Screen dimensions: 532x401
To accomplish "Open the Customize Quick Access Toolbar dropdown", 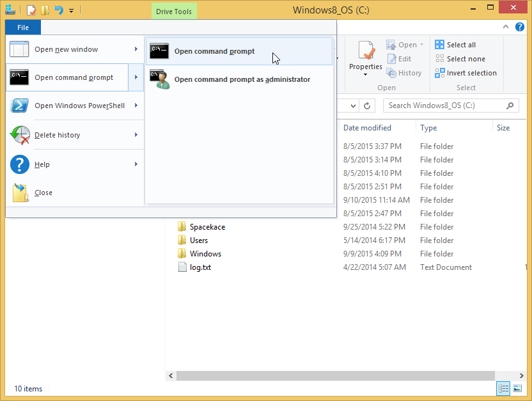I will coord(71,11).
